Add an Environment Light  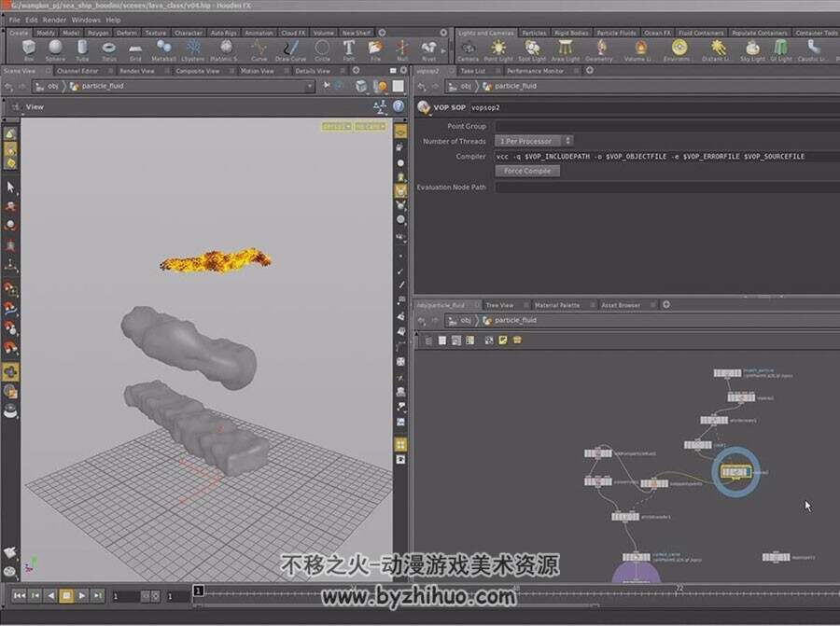678,50
